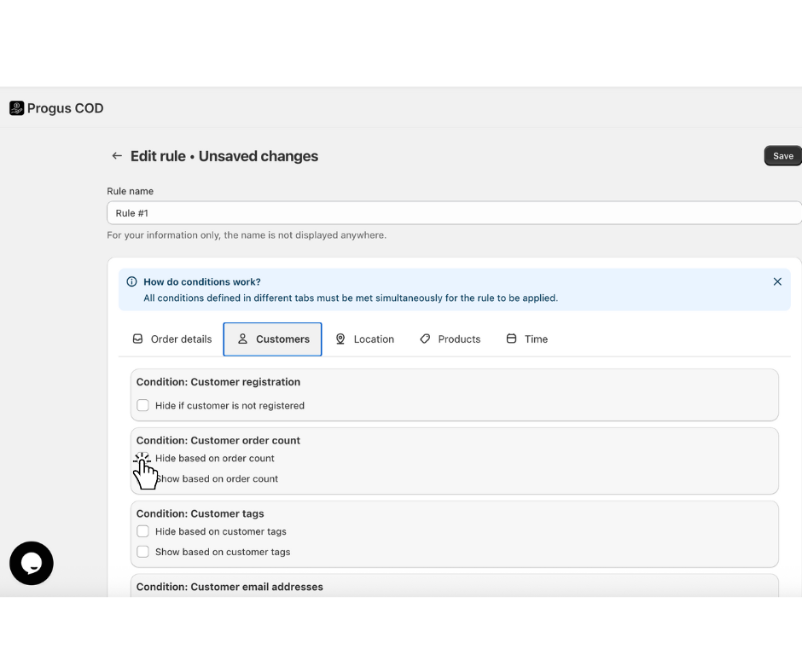802x672 pixels.
Task: Save the rule changes
Action: [x=782, y=156]
